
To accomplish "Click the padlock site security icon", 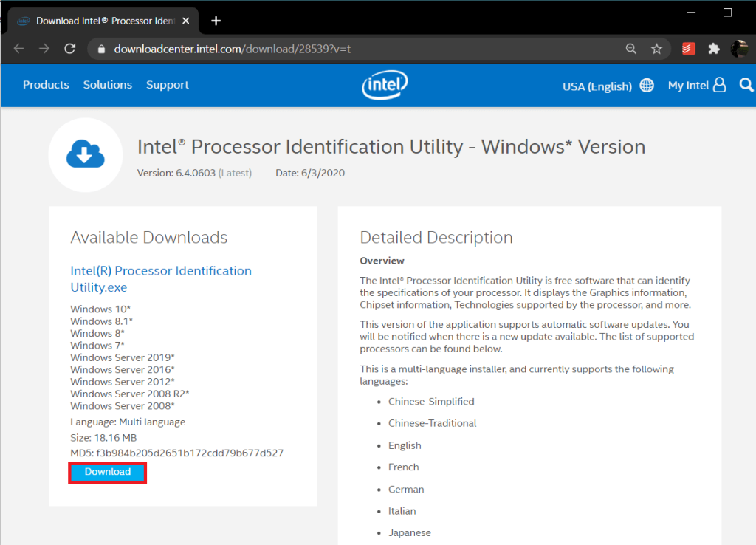I will pyautogui.click(x=101, y=49).
